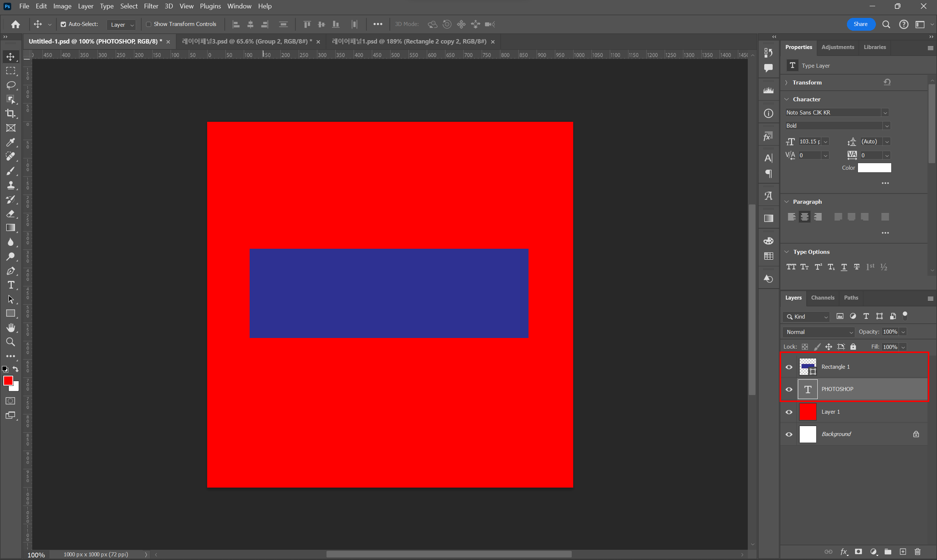Image resolution: width=937 pixels, height=560 pixels.
Task: Select the Frame tool
Action: pos(11,128)
